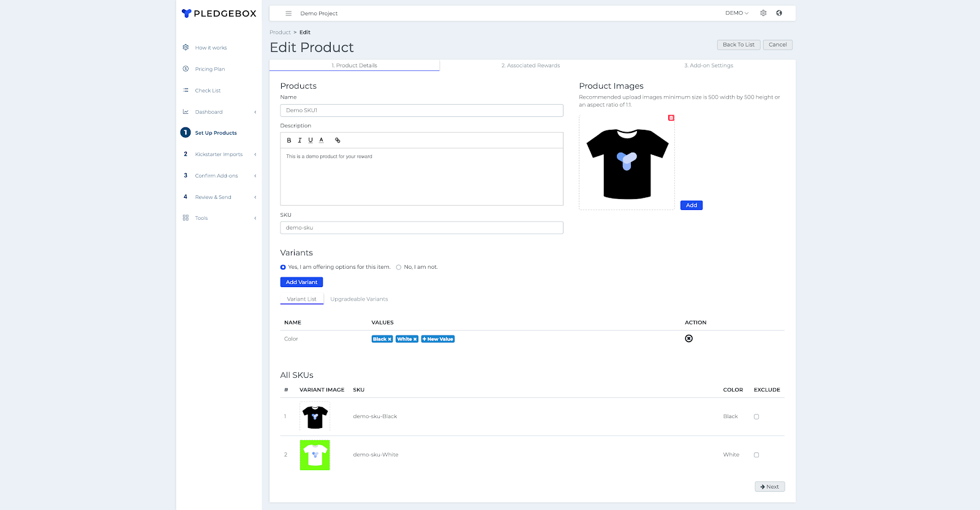Apply underline formatting in description editor
This screenshot has width=980, height=510.
pyautogui.click(x=311, y=140)
